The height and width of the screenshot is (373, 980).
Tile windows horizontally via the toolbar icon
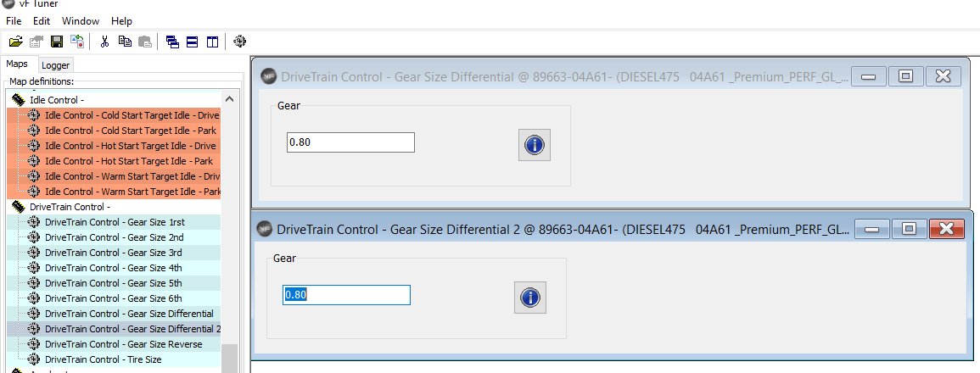point(193,42)
